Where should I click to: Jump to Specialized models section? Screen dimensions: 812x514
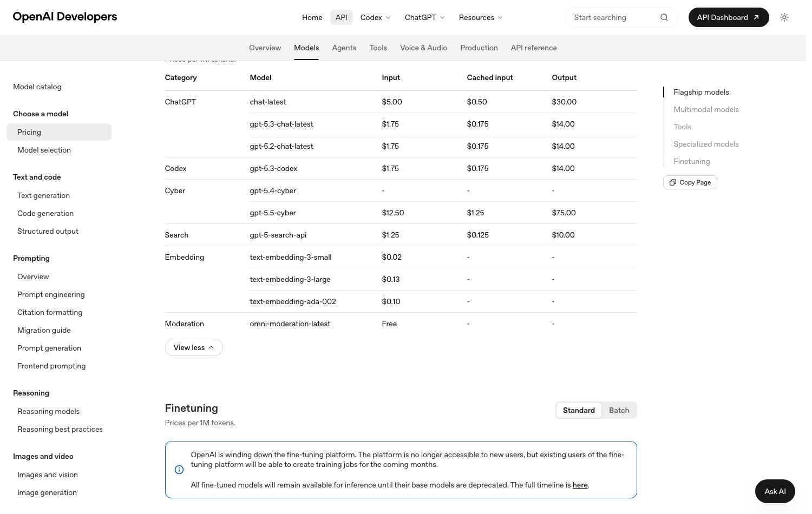point(706,144)
